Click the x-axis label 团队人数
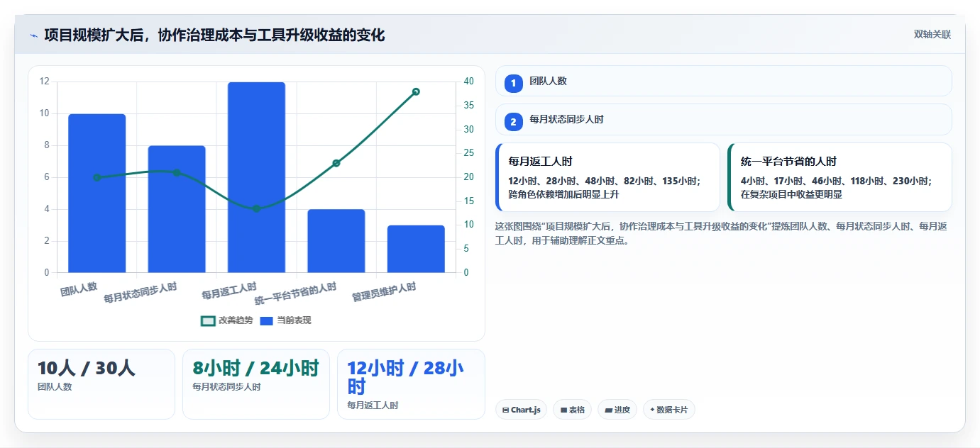Image resolution: width=980 pixels, height=448 pixels. [x=79, y=289]
